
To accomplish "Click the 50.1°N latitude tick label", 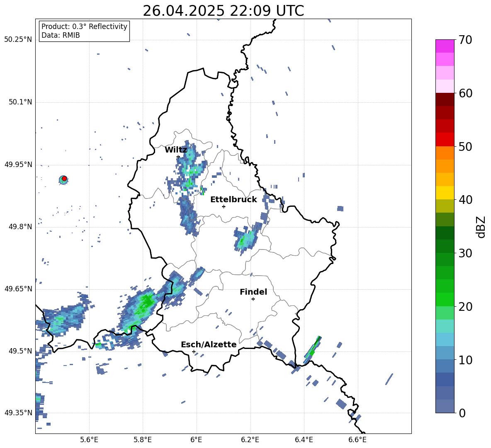I will (20, 102).
